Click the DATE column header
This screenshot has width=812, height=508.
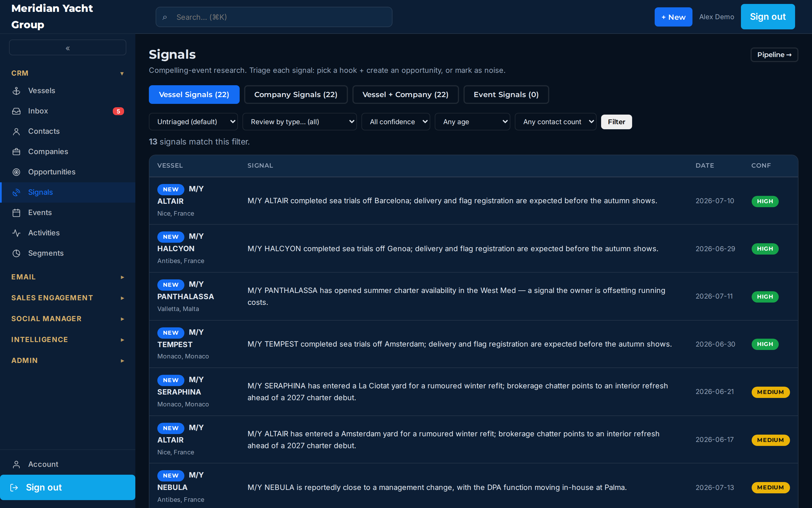(705, 166)
